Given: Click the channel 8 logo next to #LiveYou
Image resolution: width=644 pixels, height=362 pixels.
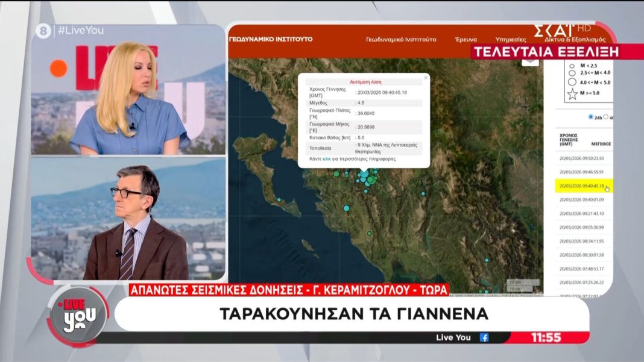Looking at the screenshot, I should coord(43,31).
